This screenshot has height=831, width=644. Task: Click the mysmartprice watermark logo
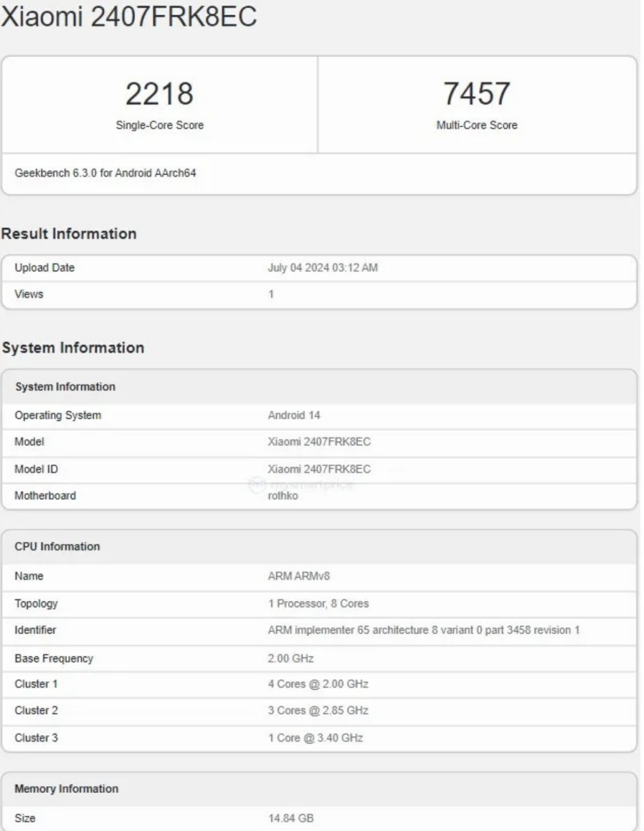point(303,484)
